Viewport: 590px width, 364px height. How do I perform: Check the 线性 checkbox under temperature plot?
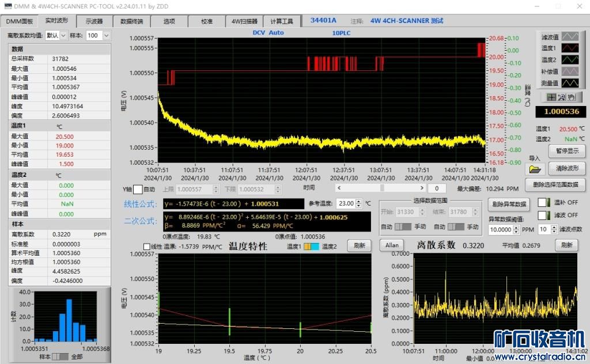147,247
